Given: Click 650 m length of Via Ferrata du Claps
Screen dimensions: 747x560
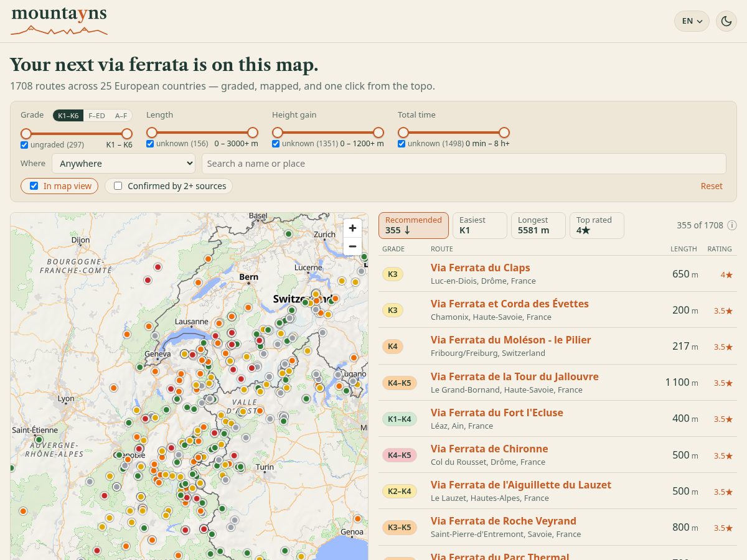Looking at the screenshot, I should click(685, 274).
